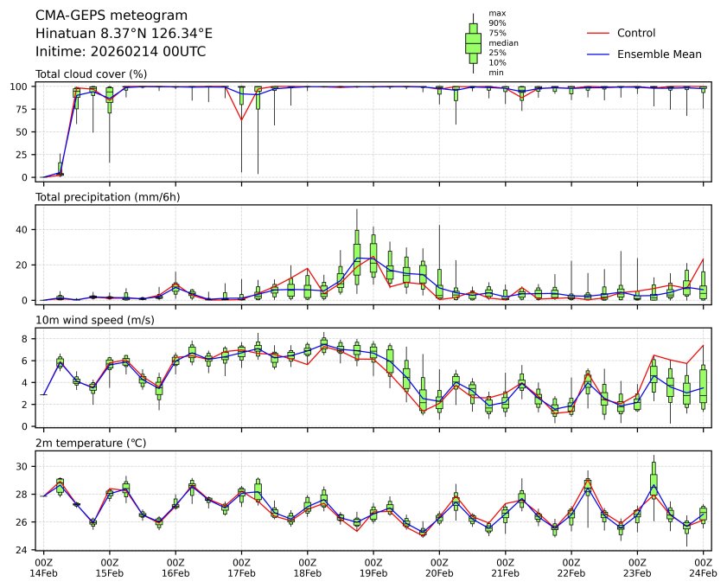Click the green box-plot legend symbol
The width and height of the screenshot is (727, 588).
click(x=473, y=42)
